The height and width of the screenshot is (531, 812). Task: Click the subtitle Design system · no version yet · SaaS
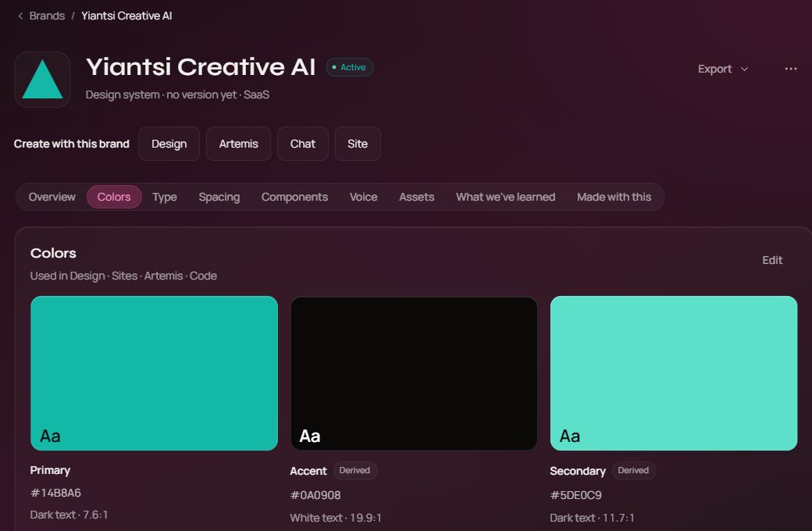[178, 94]
